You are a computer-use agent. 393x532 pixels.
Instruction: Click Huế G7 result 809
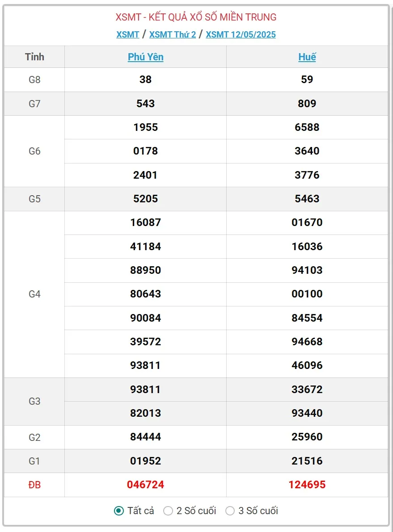pyautogui.click(x=307, y=104)
